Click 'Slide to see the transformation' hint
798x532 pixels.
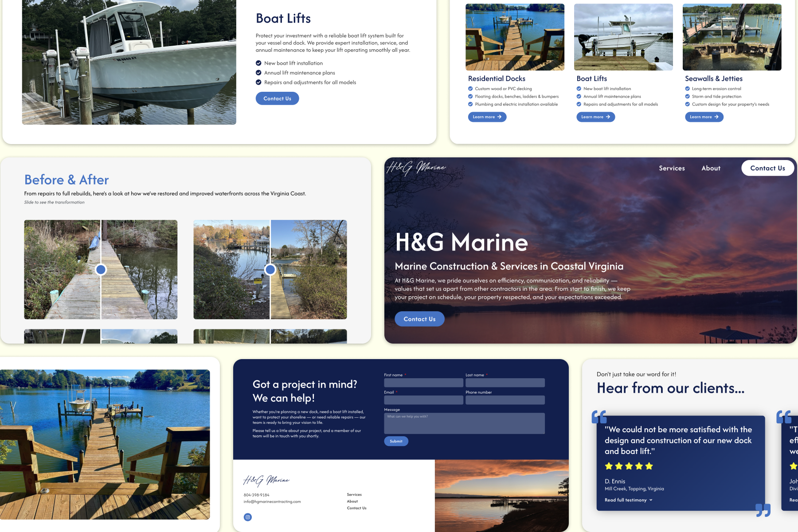tap(54, 202)
